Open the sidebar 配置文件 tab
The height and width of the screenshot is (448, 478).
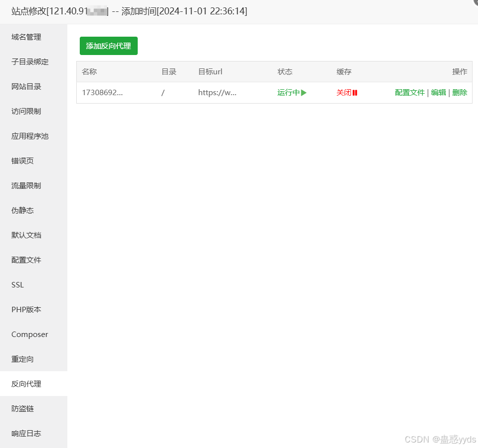[34, 260]
